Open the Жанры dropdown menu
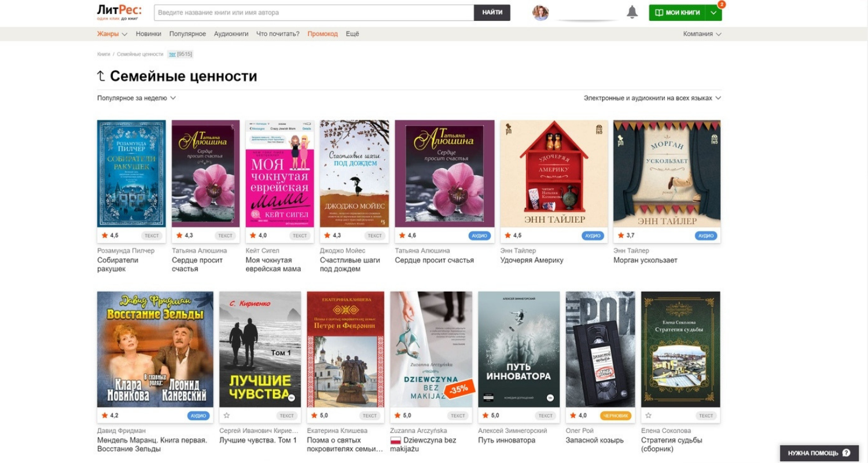 coord(112,34)
